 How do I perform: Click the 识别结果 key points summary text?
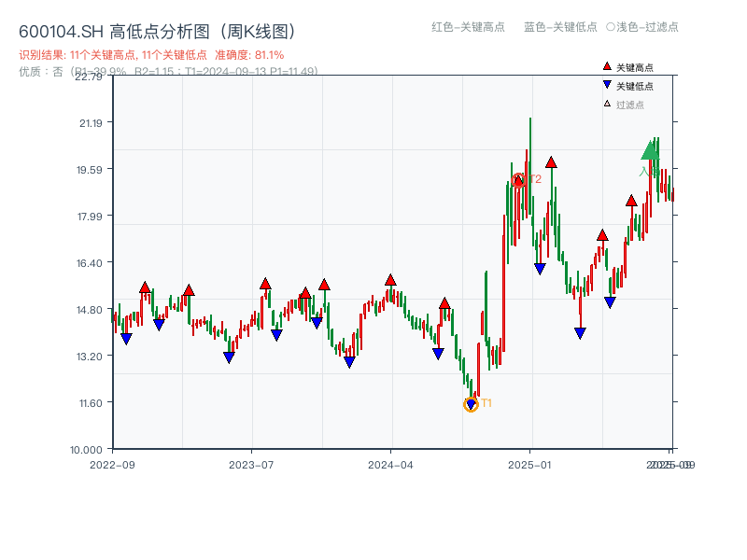coord(113,55)
